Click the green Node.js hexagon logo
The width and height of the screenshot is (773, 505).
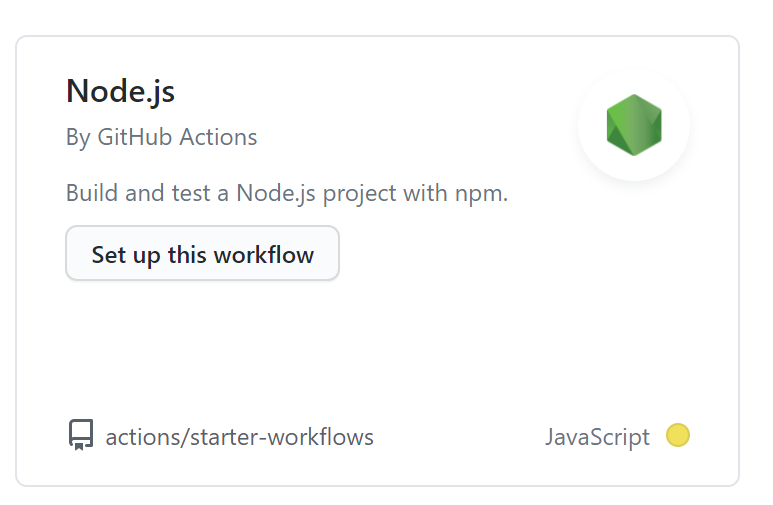coord(634,125)
